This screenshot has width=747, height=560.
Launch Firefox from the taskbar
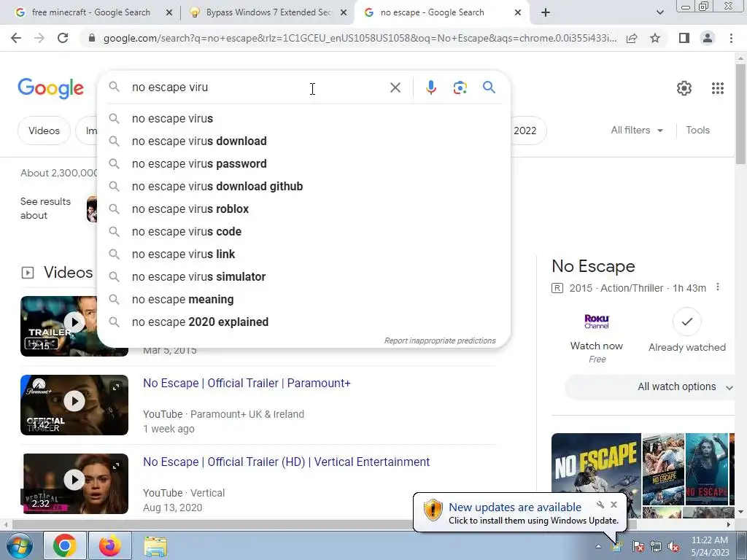(109, 545)
